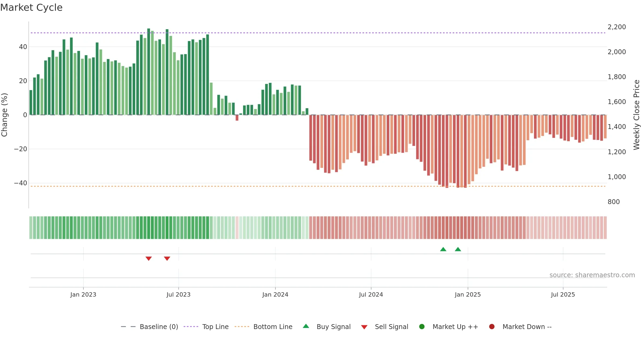
Task: Click the Change (%) axis title
Action: (x=4, y=115)
